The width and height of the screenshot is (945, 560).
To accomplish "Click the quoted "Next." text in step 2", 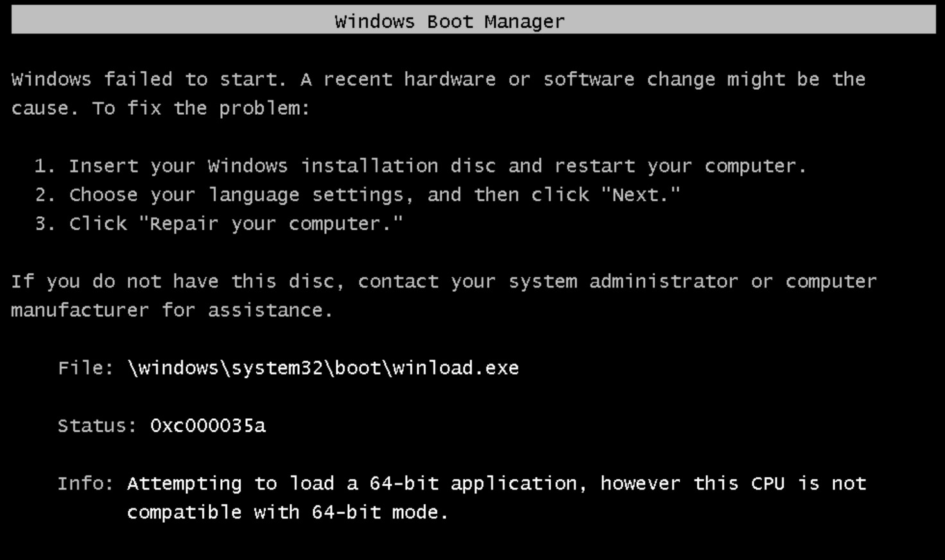I will point(640,194).
